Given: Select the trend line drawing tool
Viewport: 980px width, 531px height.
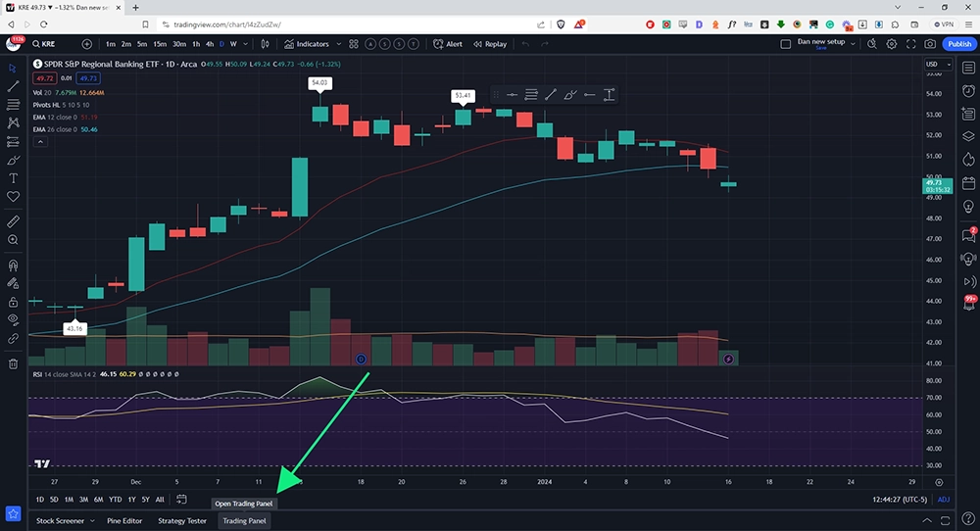Looking at the screenshot, I should click(x=13, y=86).
